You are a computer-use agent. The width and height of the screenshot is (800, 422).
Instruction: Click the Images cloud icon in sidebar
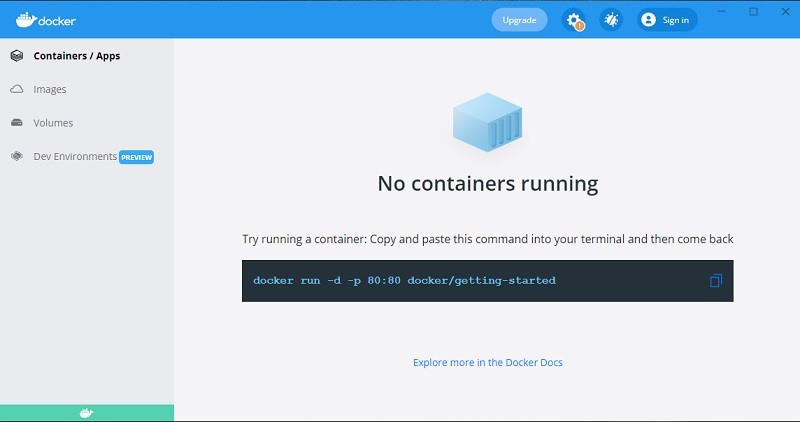click(x=17, y=90)
